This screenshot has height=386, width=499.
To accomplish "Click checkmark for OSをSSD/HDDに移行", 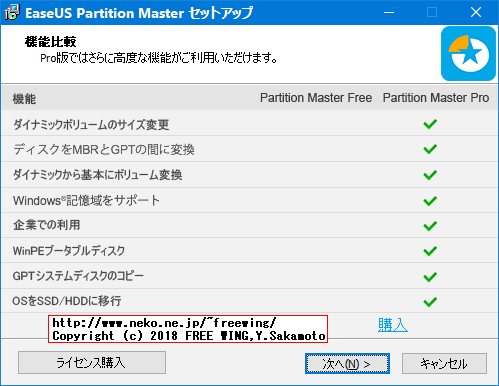I will click(x=430, y=302).
